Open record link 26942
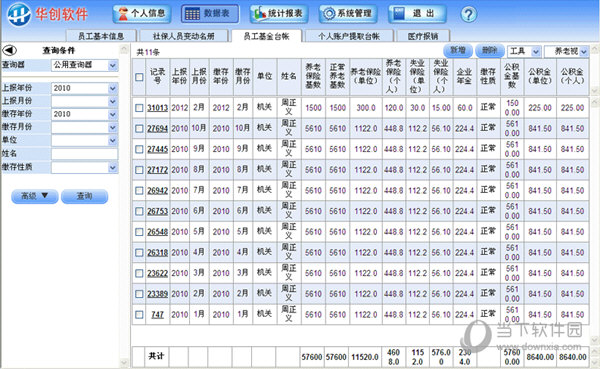This screenshot has width=600, height=369. (x=157, y=191)
